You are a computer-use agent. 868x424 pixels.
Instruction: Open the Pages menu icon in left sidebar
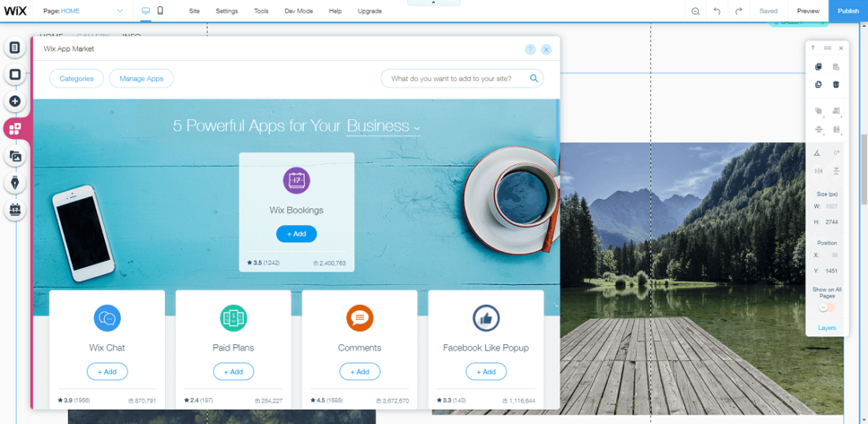coord(15,47)
